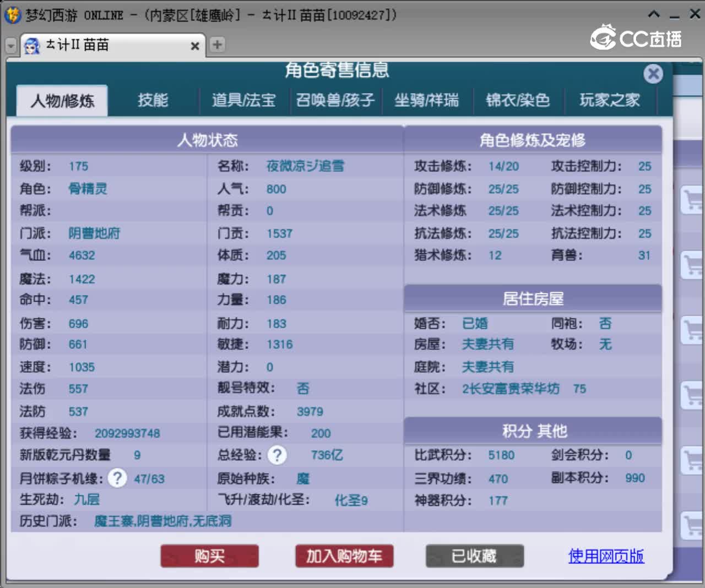Open tab list dropdown left of the tabs
The image size is (705, 588).
[x=11, y=46]
